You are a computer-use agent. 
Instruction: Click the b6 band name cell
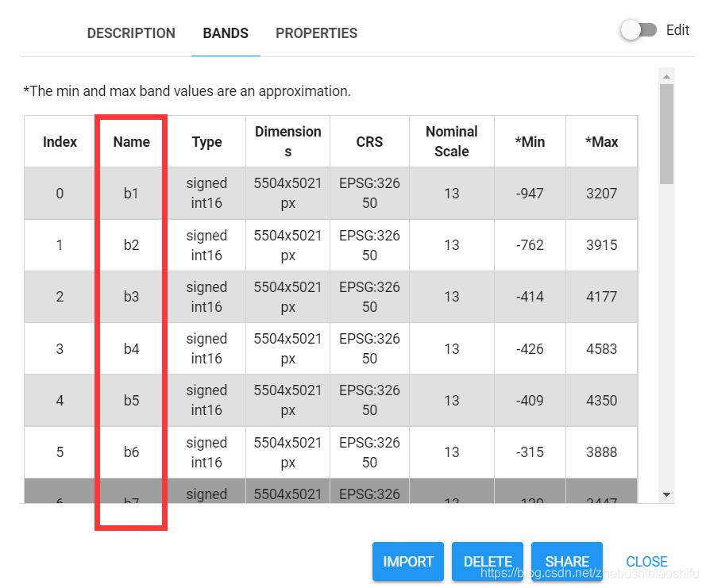pos(131,452)
